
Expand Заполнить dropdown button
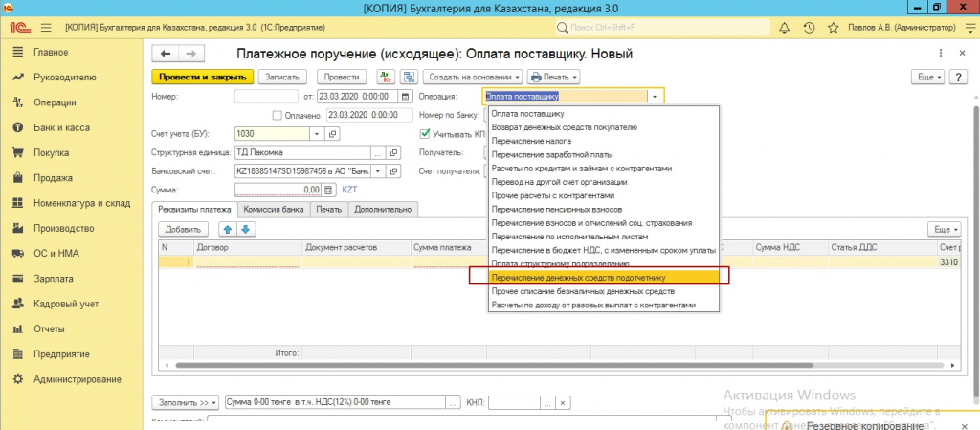pos(186,402)
